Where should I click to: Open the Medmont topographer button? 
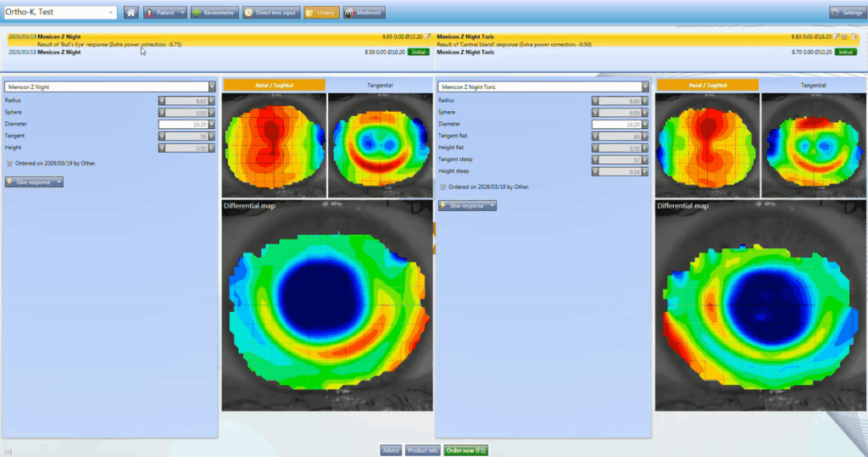tap(364, 13)
